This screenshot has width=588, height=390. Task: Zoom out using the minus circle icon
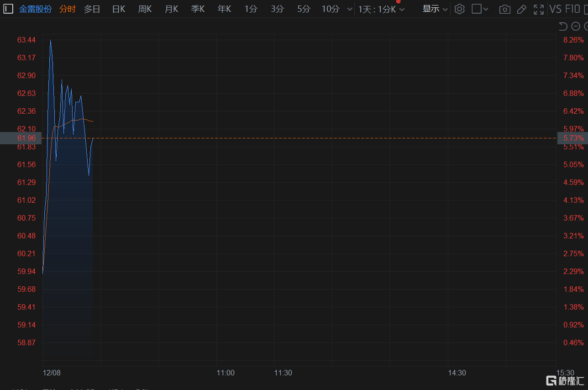(x=576, y=26)
